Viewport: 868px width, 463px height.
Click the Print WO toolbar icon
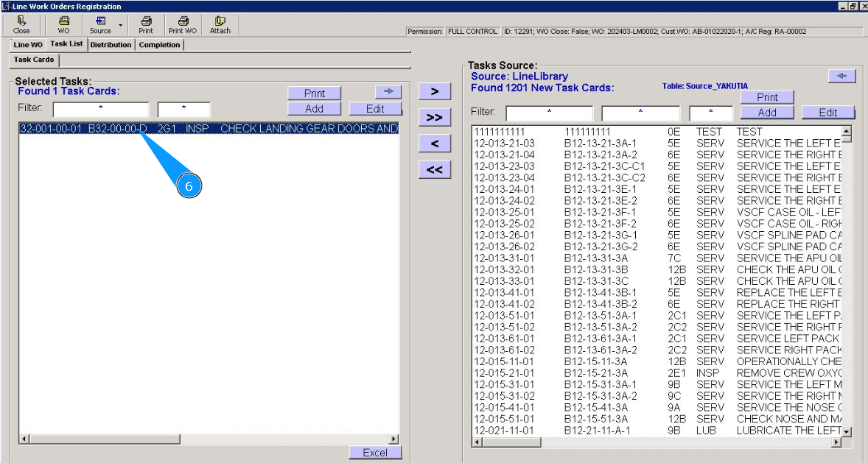coord(183,25)
